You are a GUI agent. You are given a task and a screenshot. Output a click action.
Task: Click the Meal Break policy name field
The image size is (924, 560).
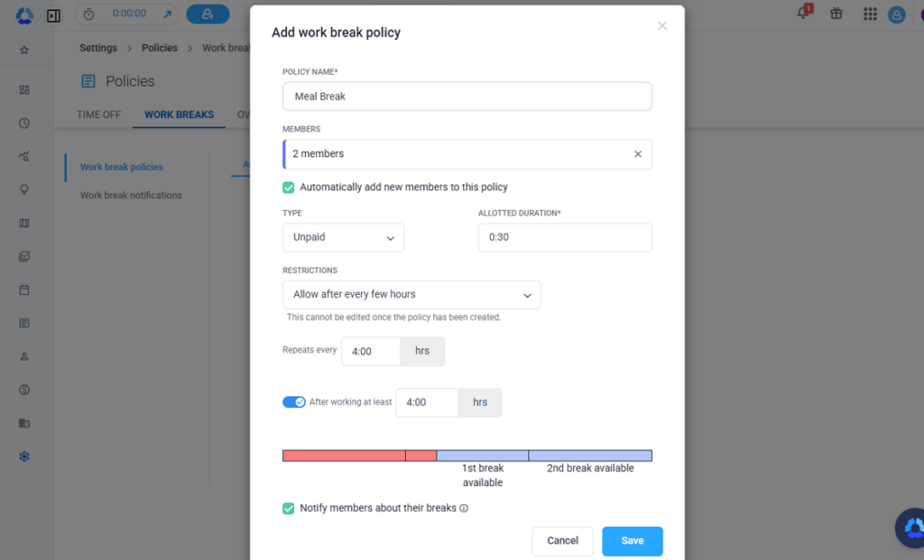click(467, 96)
